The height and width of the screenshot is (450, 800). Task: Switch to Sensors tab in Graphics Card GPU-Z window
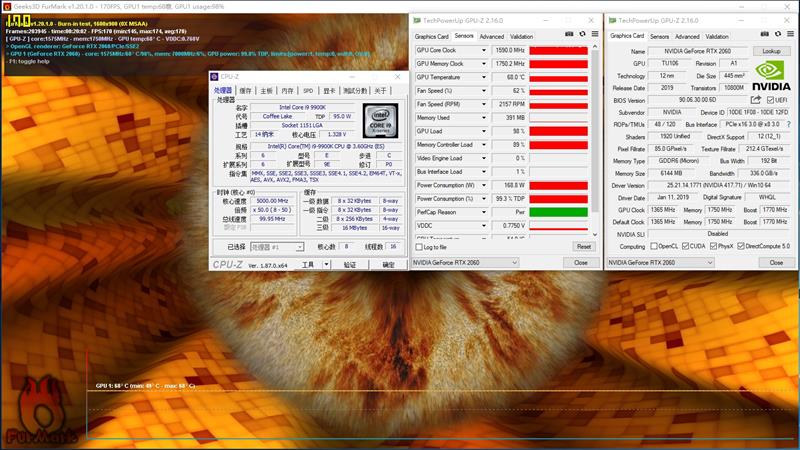click(x=659, y=36)
